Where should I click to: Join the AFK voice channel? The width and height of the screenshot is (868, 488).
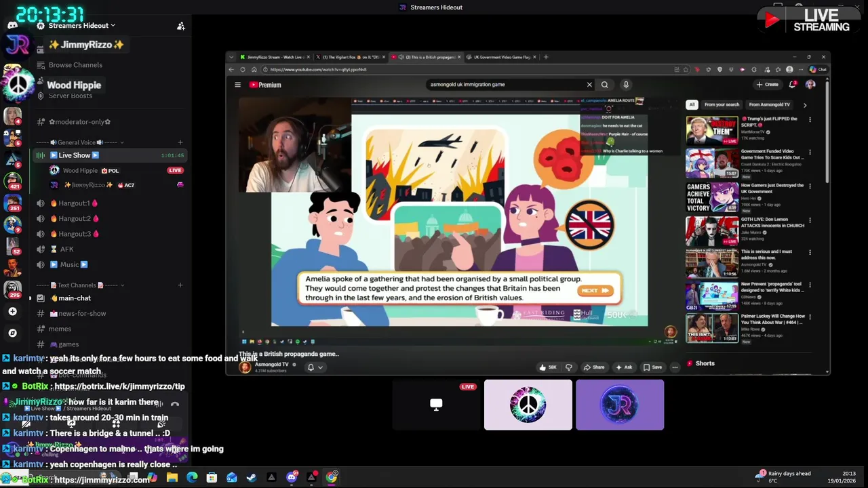pyautogui.click(x=66, y=249)
